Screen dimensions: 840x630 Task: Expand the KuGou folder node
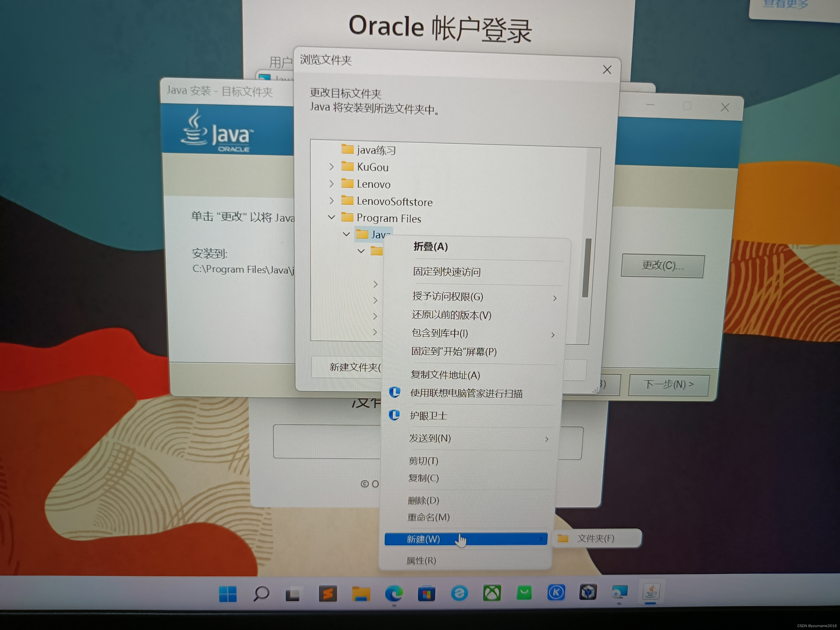[x=332, y=166]
